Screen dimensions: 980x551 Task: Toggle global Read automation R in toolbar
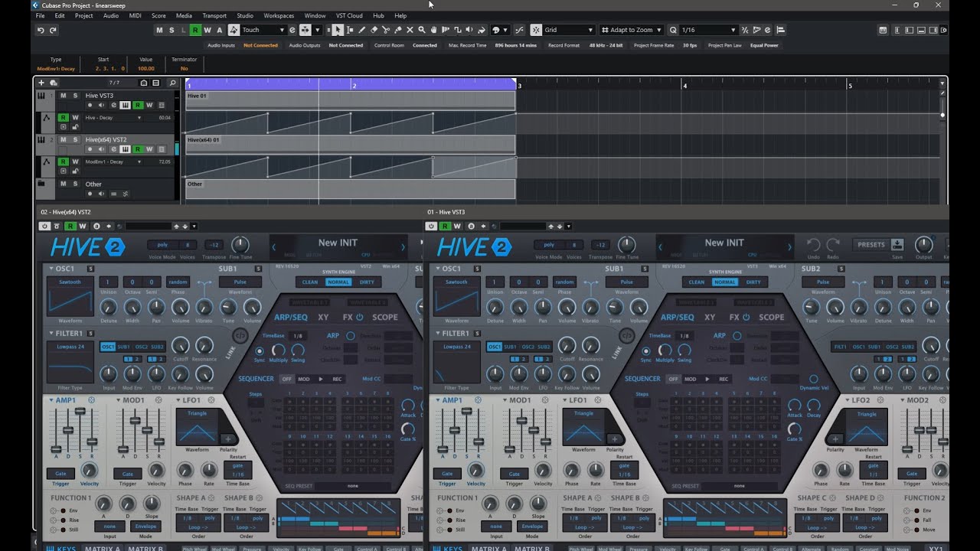pos(195,30)
